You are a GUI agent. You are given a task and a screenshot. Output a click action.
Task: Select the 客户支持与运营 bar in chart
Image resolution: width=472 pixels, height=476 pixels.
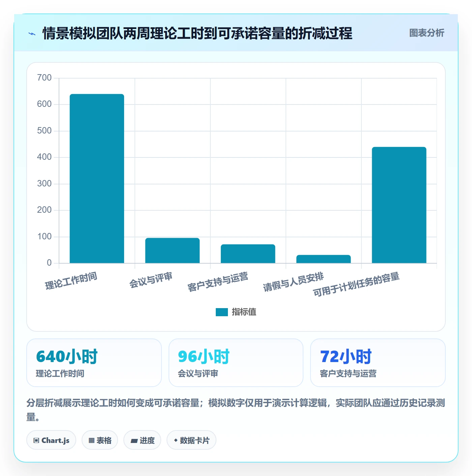[x=248, y=254]
